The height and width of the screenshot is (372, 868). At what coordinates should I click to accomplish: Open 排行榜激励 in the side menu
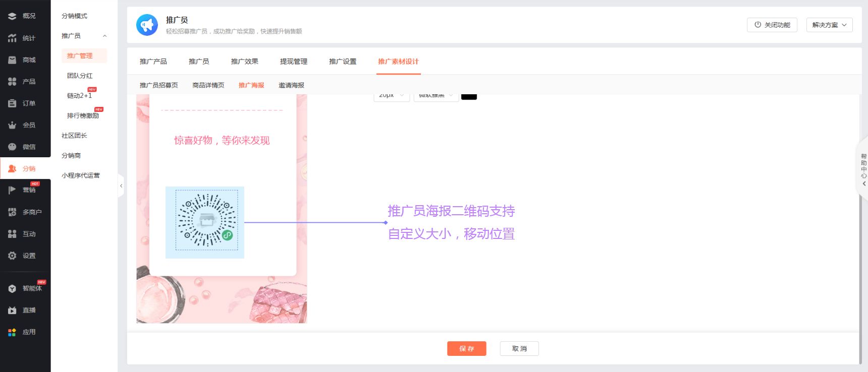[83, 115]
